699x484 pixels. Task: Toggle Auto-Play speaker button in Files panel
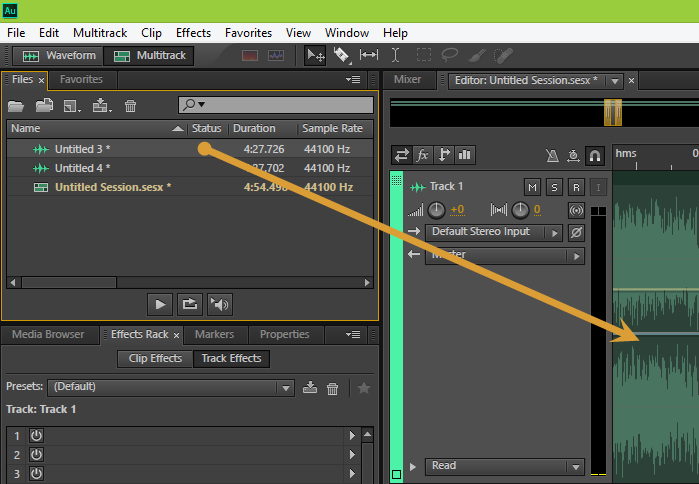(220, 304)
